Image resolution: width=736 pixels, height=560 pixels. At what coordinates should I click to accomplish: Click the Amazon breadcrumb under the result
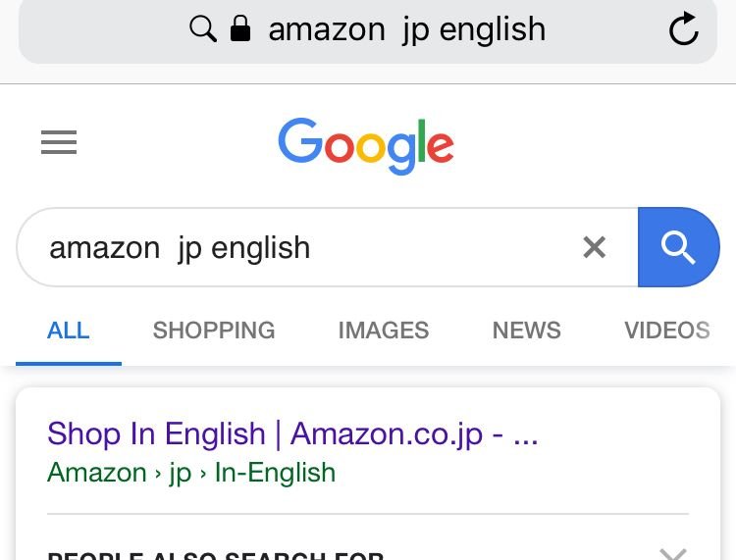tap(97, 473)
